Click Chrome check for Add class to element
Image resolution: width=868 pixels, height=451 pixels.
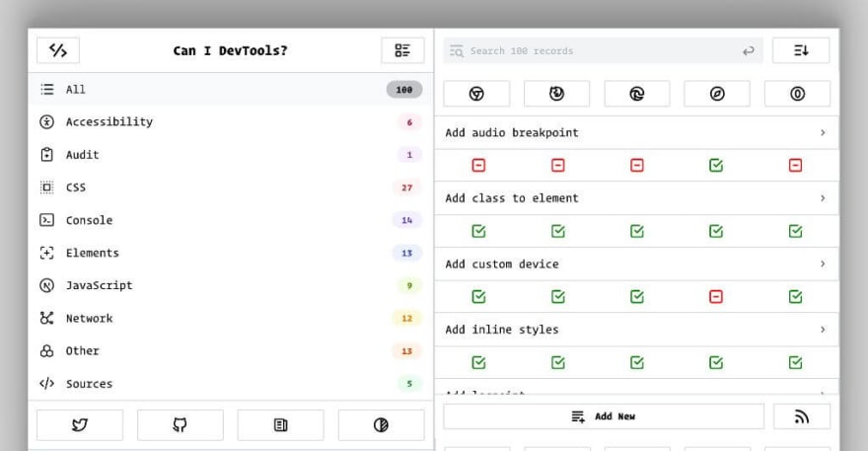pyautogui.click(x=478, y=231)
